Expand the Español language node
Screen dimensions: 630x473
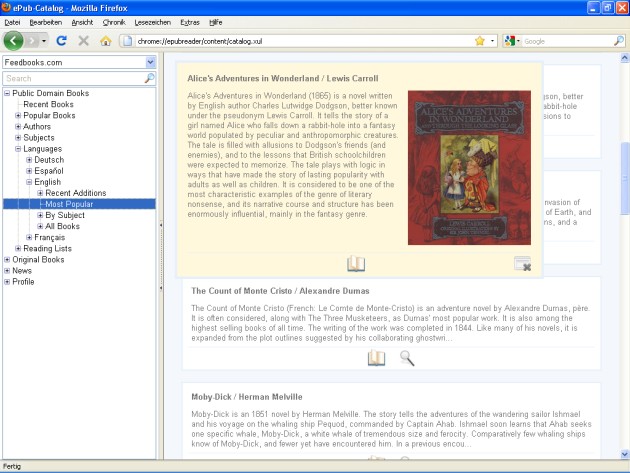[29, 171]
